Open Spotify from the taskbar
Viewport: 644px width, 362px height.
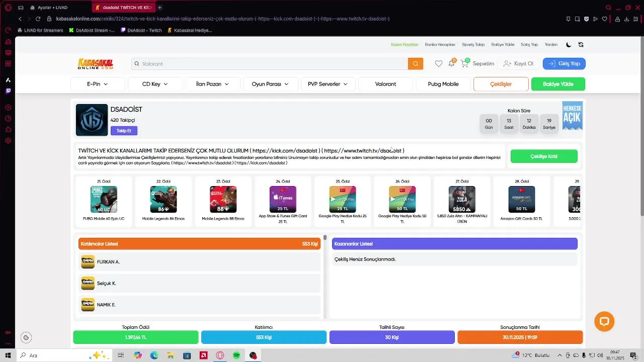click(x=236, y=355)
